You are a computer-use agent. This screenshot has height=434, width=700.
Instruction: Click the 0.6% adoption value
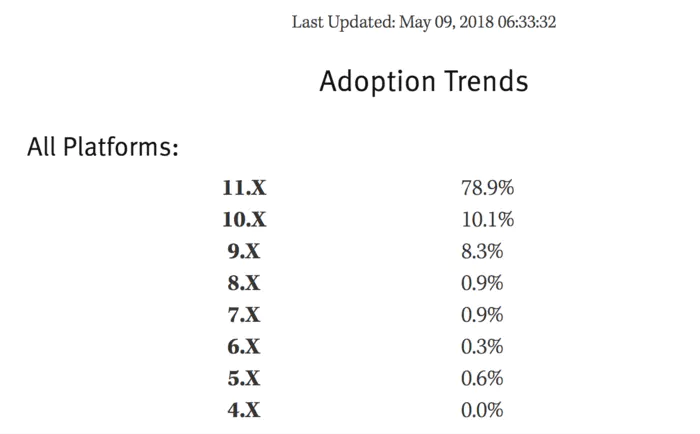(x=482, y=379)
